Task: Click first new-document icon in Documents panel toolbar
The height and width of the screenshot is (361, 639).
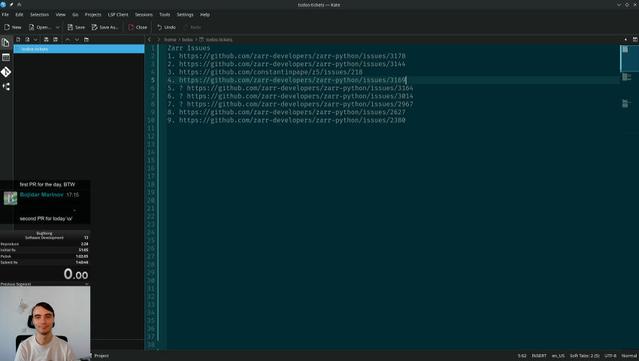Action: tap(18, 40)
